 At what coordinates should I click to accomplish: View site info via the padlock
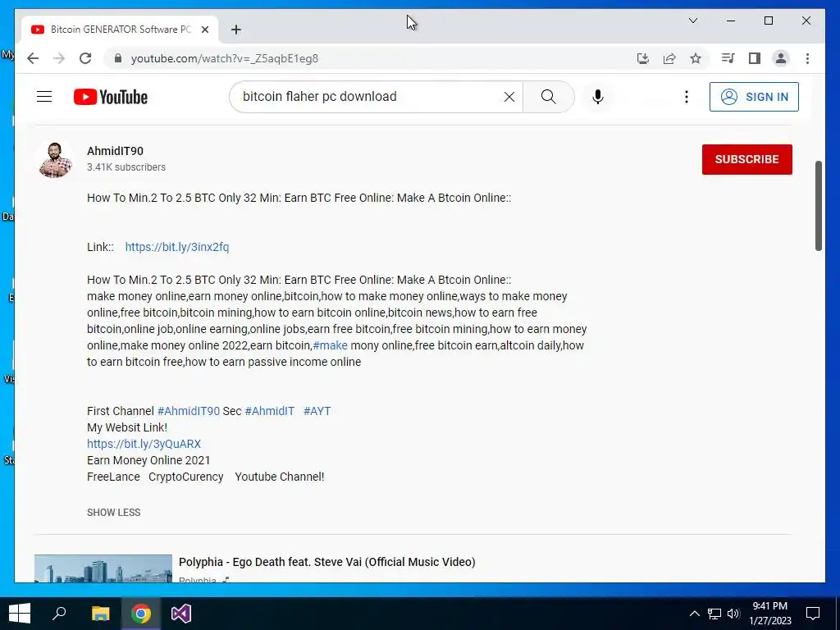coord(118,58)
